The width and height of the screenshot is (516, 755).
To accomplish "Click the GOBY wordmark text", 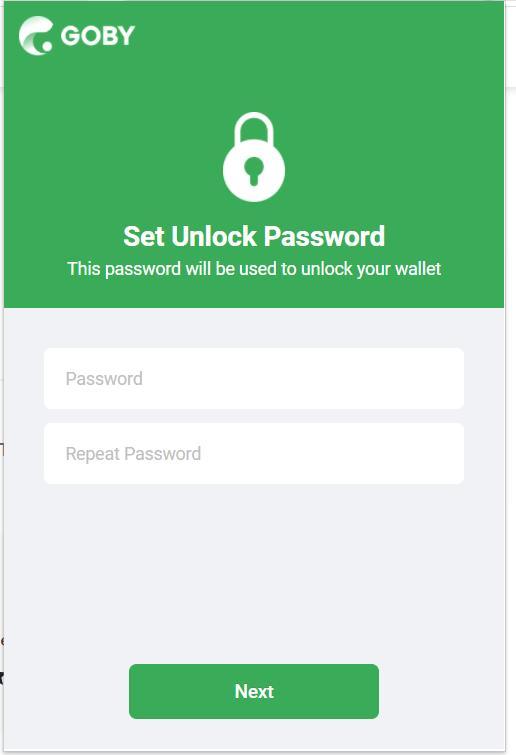I will pyautogui.click(x=98, y=36).
